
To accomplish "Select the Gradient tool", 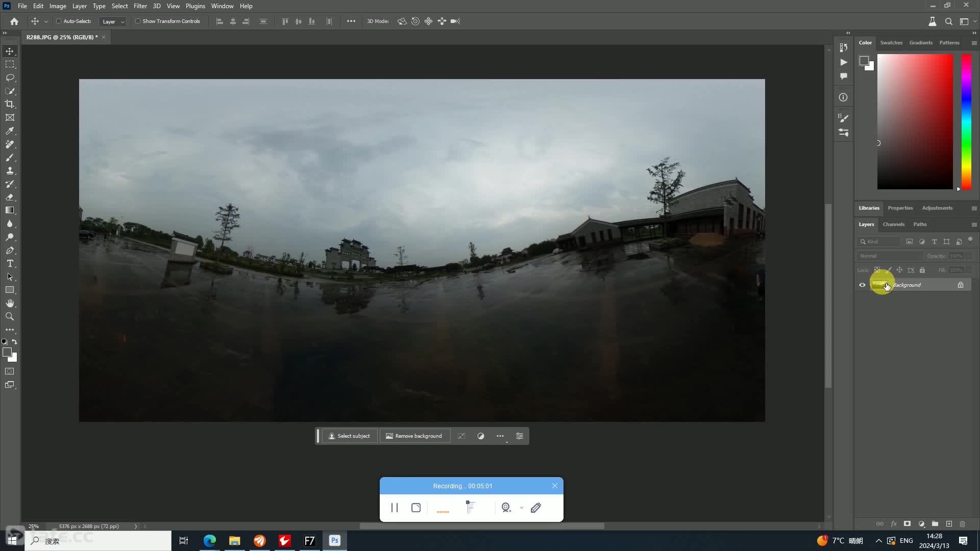I will 10,210.
